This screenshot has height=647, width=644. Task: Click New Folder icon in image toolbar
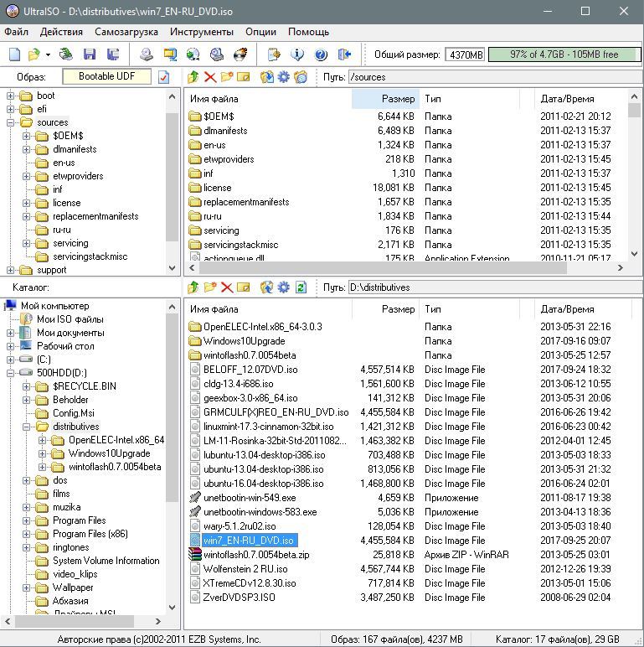[x=227, y=77]
